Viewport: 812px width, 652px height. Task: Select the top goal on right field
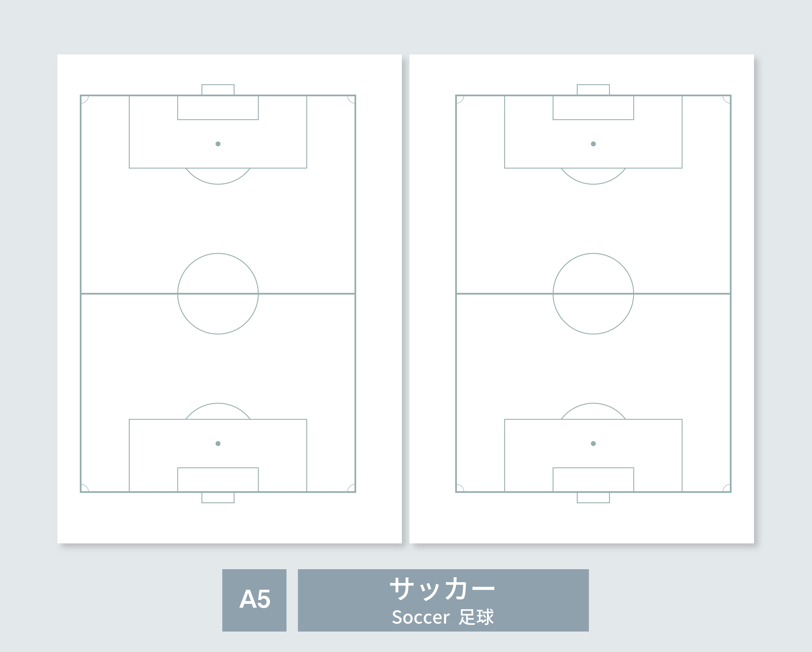(x=593, y=90)
